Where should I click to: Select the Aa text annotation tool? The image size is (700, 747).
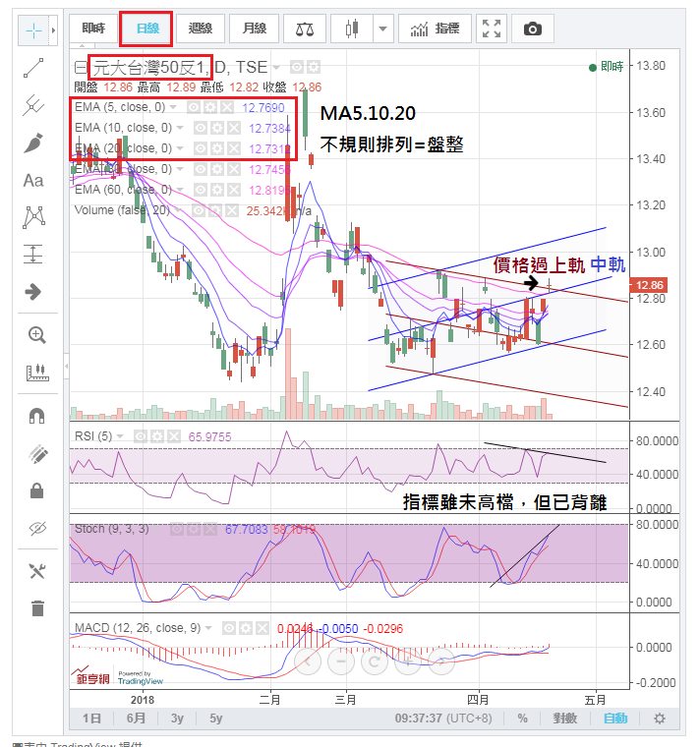tap(33, 181)
